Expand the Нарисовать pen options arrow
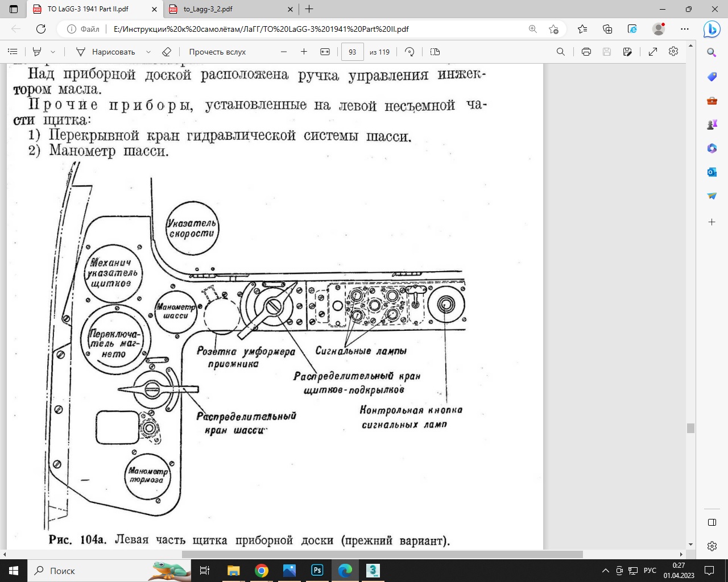 tap(148, 52)
